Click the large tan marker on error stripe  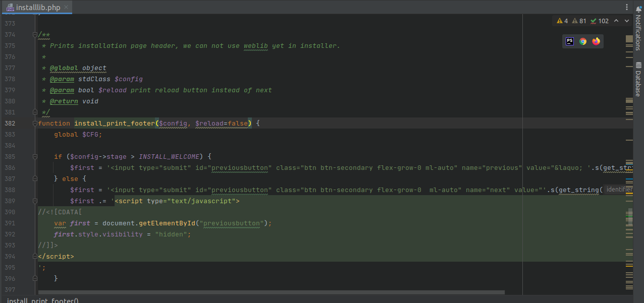point(629,38)
